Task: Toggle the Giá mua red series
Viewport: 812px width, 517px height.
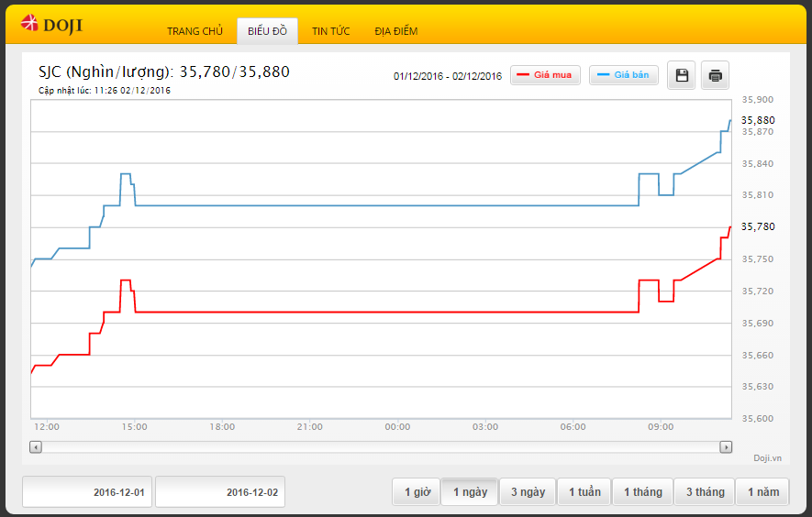Action: (545, 75)
